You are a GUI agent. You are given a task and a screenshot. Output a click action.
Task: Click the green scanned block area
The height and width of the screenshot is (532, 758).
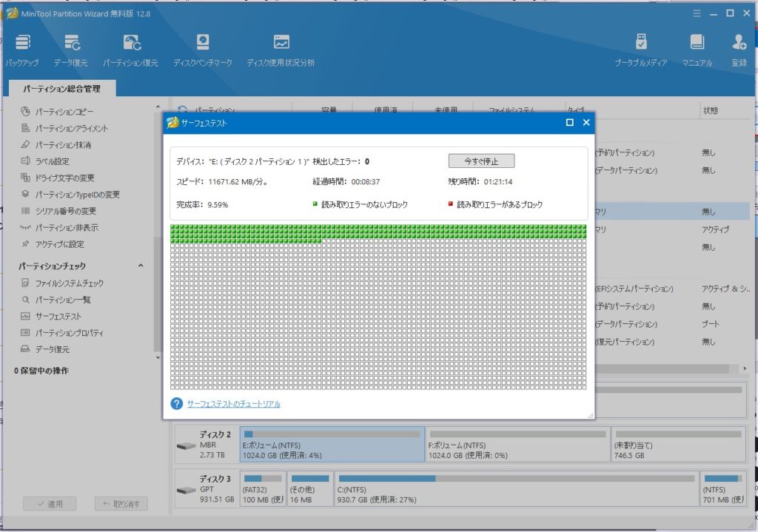pyautogui.click(x=378, y=232)
